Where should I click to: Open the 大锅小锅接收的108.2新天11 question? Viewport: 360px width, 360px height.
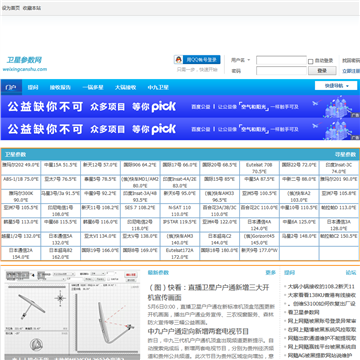[321, 287]
